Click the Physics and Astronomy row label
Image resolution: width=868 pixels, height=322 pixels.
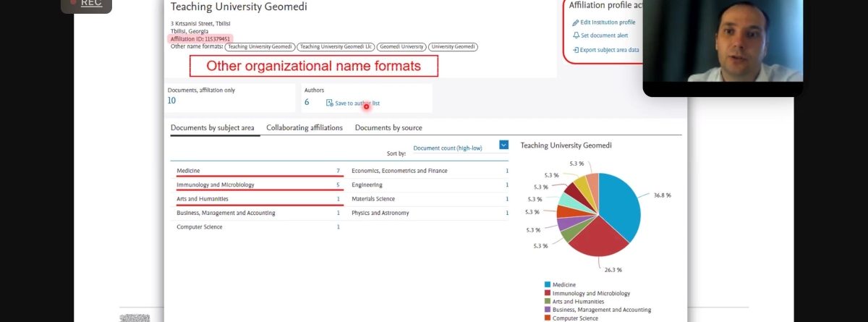tap(380, 213)
